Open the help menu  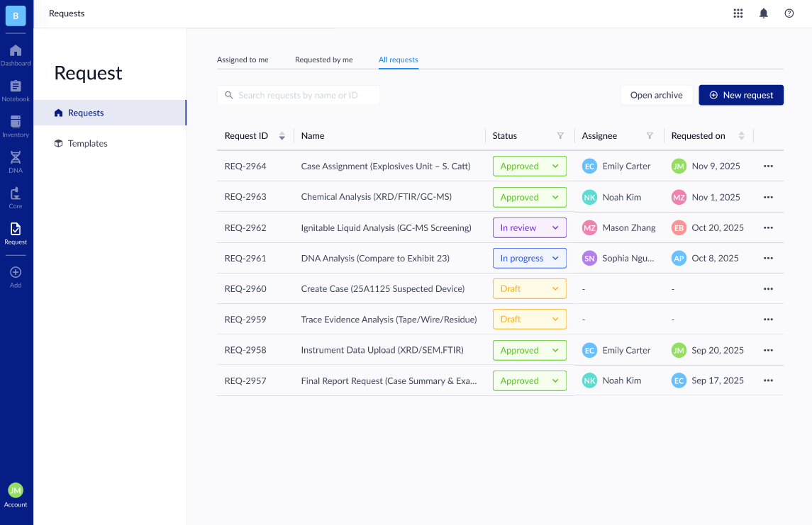(x=789, y=13)
